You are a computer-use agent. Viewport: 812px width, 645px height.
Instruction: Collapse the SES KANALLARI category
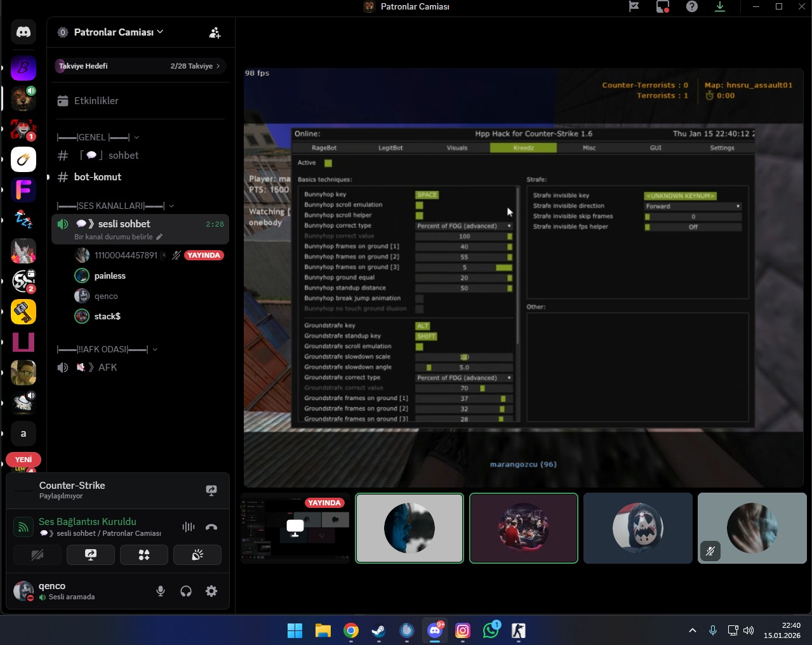(x=115, y=206)
